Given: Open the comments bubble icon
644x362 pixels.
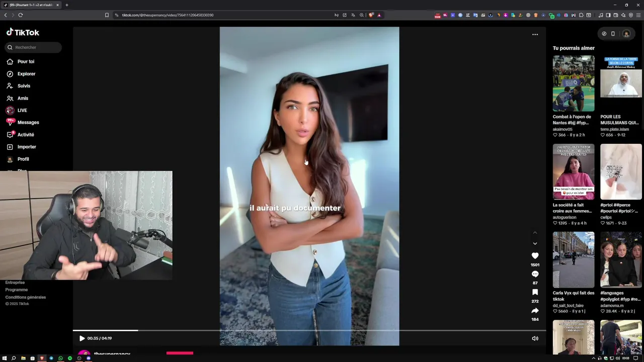Looking at the screenshot, I should pyautogui.click(x=535, y=274).
